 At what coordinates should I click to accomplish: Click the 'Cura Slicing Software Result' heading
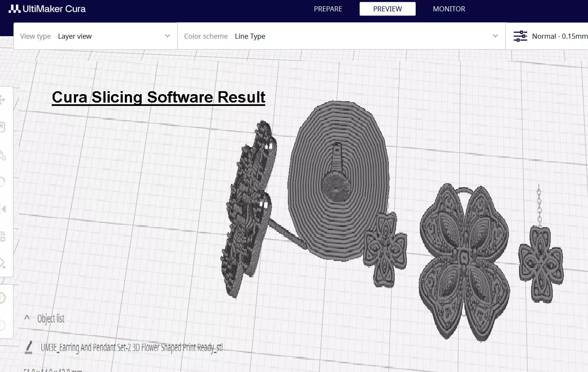[158, 97]
